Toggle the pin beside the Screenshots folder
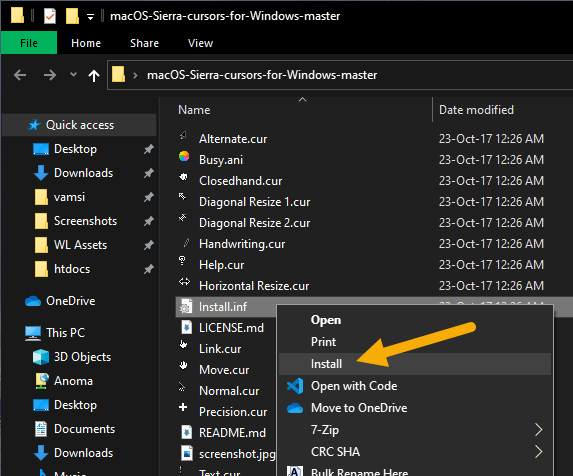This screenshot has height=476, width=573. [149, 221]
